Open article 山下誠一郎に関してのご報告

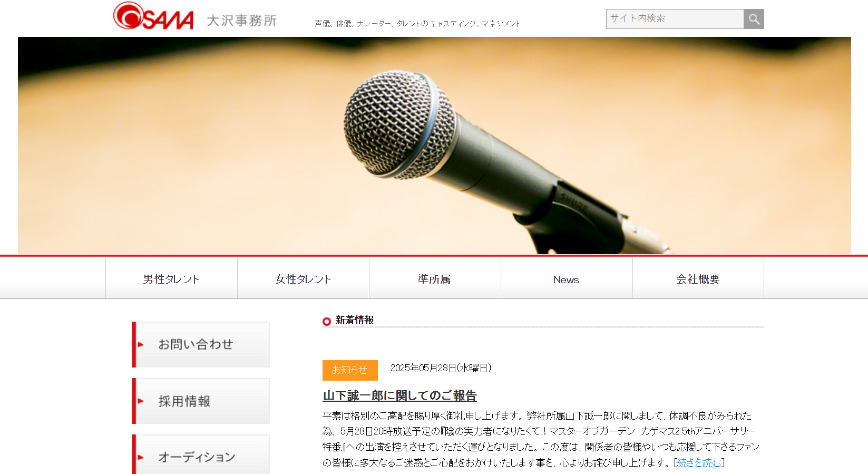(399, 395)
